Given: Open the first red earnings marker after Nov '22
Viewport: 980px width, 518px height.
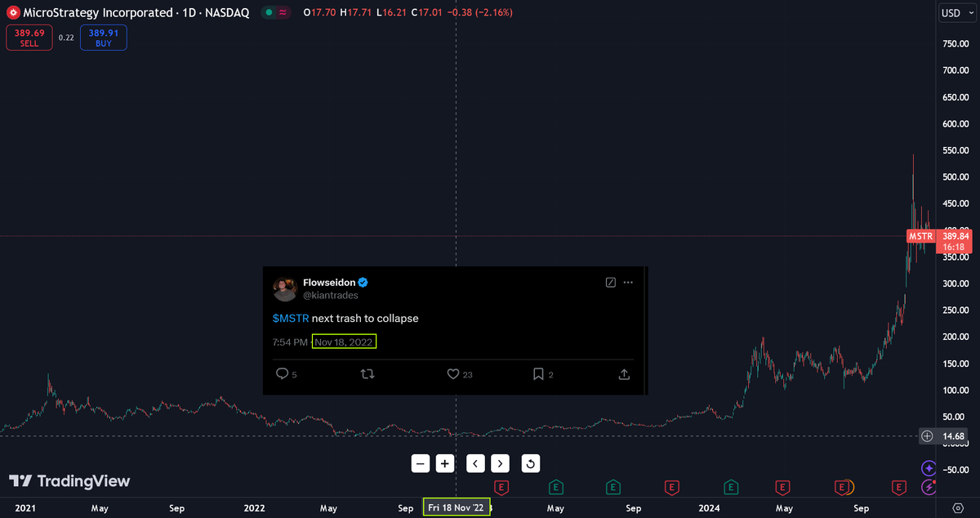Looking at the screenshot, I should tap(501, 487).
